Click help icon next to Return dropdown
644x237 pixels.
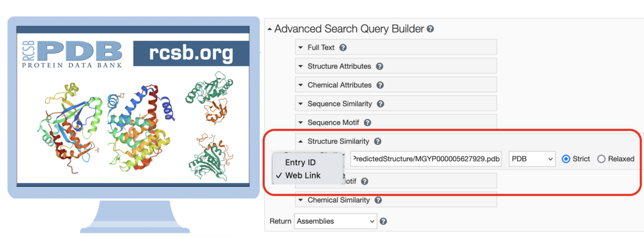click(x=383, y=222)
